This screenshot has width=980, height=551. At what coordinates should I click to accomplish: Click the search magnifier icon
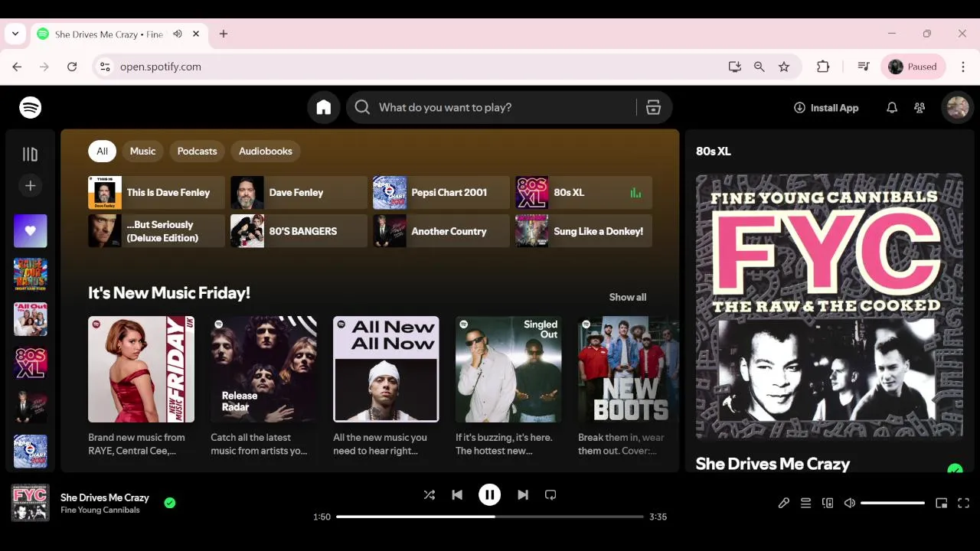[x=363, y=108]
